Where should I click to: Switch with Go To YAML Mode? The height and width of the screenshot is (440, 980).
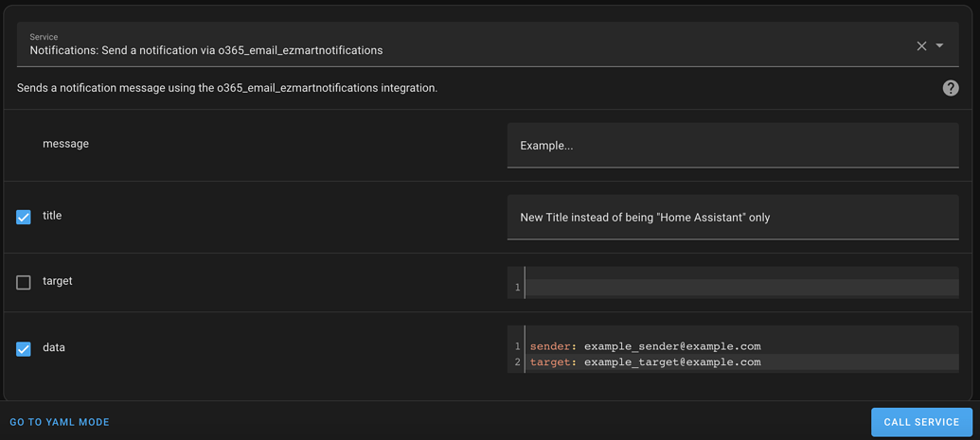pos(60,422)
